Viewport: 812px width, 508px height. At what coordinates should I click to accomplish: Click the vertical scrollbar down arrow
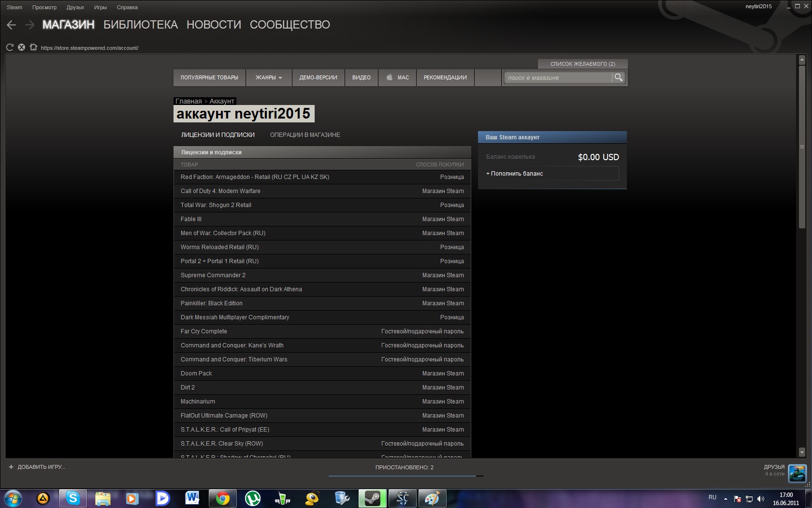coord(802,452)
